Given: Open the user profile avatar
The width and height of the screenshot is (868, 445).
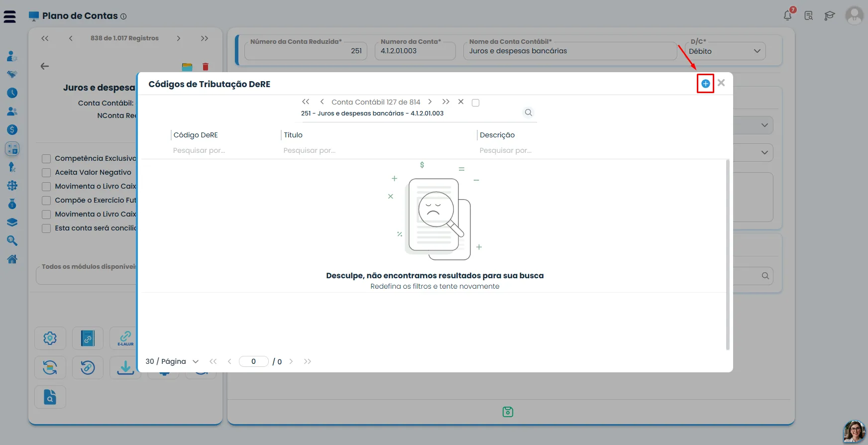Looking at the screenshot, I should [x=854, y=15].
